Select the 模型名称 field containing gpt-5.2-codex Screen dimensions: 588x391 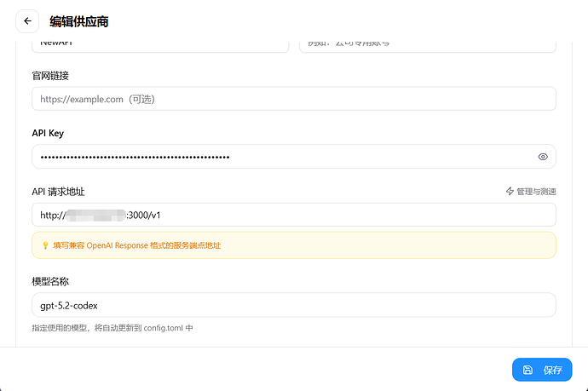click(294, 305)
